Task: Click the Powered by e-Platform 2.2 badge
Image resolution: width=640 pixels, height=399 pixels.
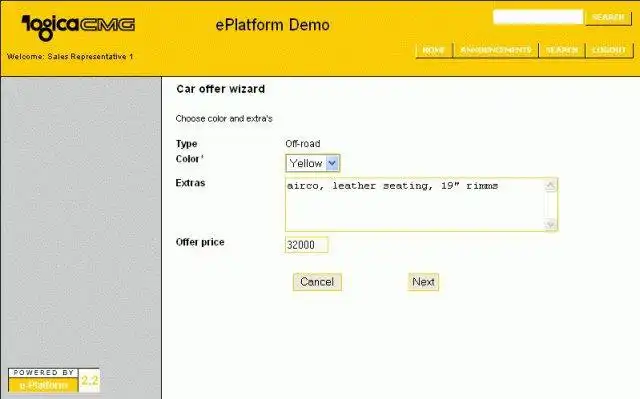Action: coord(53,380)
